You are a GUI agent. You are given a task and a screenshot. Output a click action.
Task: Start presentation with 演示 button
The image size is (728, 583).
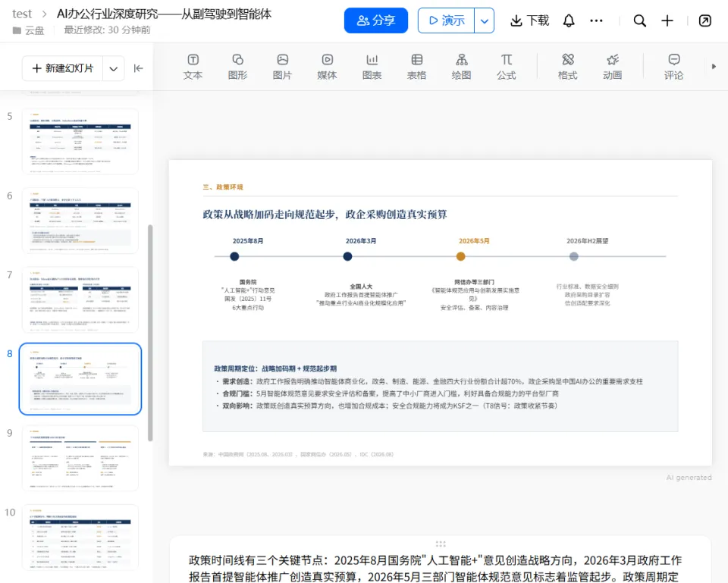point(446,20)
